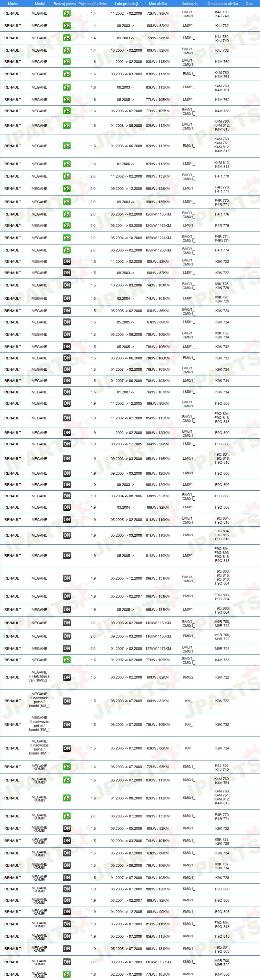The width and height of the screenshot is (260, 980).
Task: Click the Marka column header
Action: (13, 4)
